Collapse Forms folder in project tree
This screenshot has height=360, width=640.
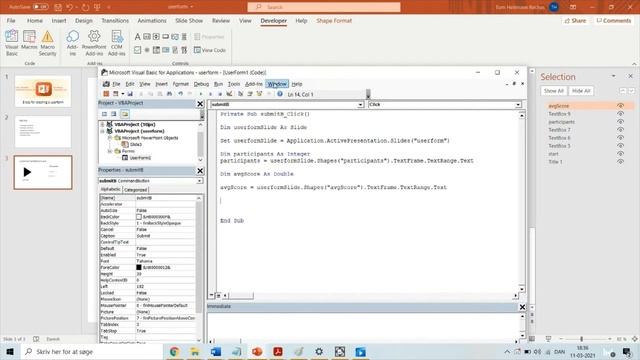(110, 151)
